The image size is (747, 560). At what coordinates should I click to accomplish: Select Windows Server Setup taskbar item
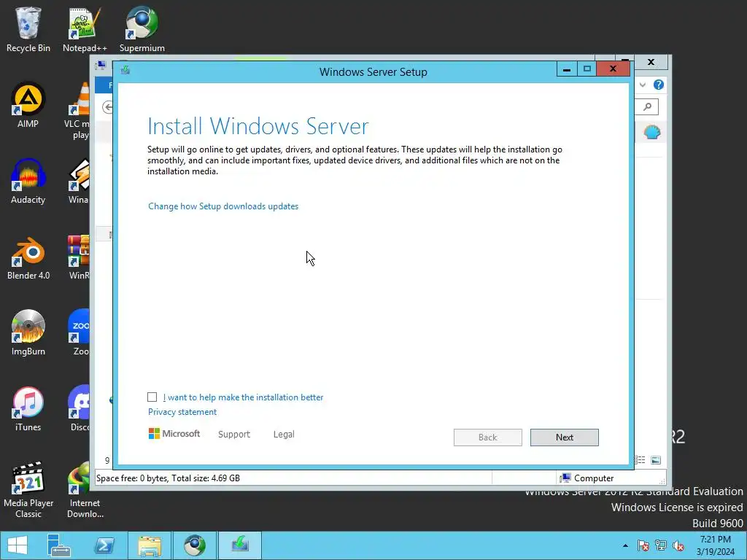pos(240,545)
